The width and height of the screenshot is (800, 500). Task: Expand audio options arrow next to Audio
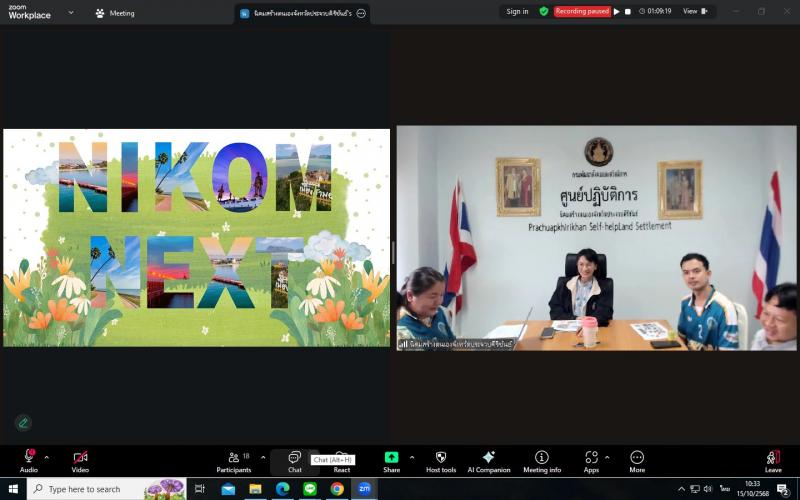(x=47, y=457)
